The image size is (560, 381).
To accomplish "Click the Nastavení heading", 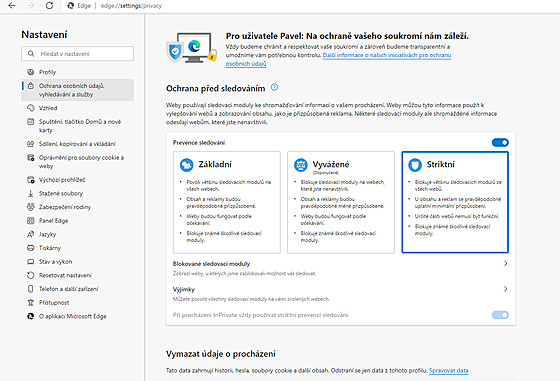I will click(44, 35).
